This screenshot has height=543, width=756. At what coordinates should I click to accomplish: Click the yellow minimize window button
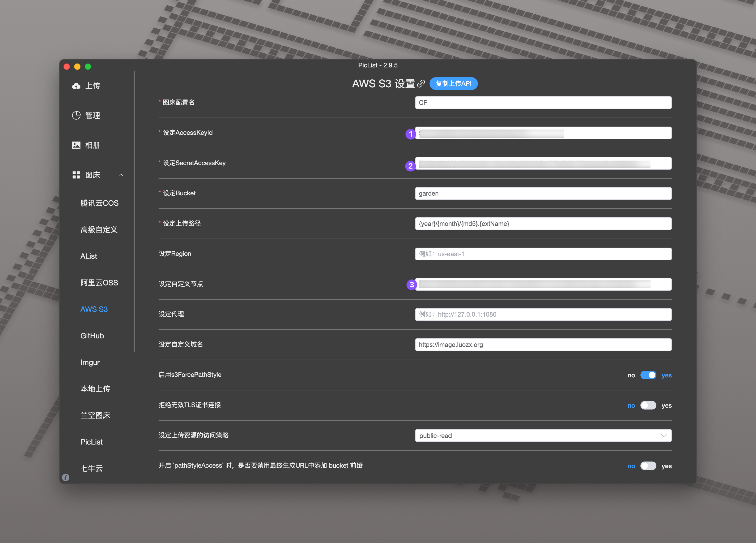coord(77,67)
